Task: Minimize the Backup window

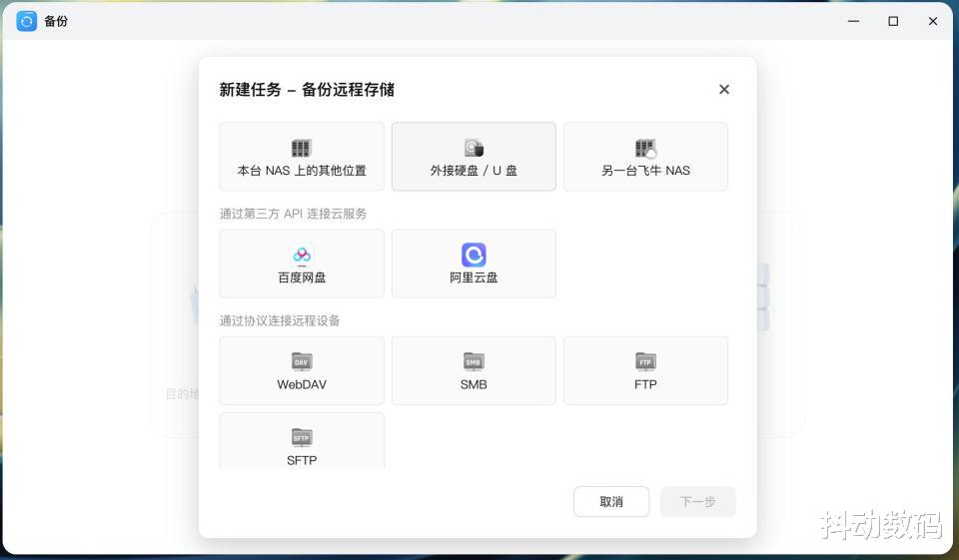Action: 854,21
